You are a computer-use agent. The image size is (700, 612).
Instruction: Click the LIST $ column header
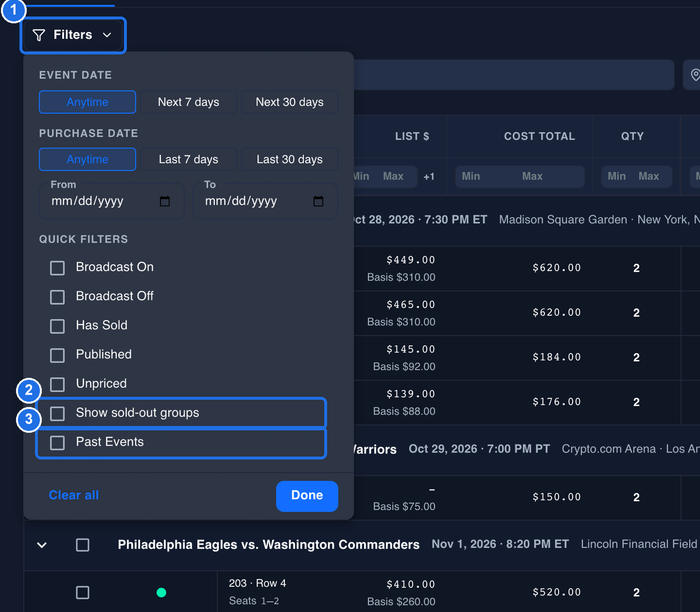pos(412,136)
